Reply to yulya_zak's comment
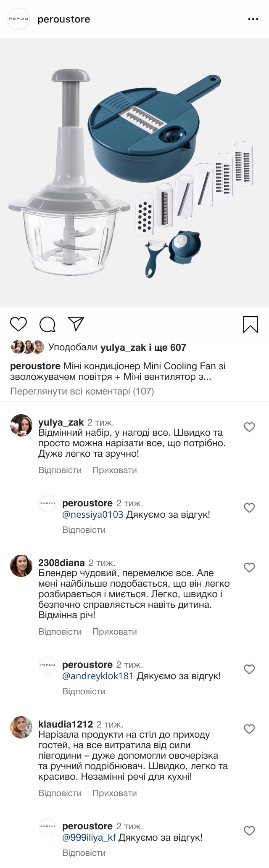 click(x=60, y=470)
